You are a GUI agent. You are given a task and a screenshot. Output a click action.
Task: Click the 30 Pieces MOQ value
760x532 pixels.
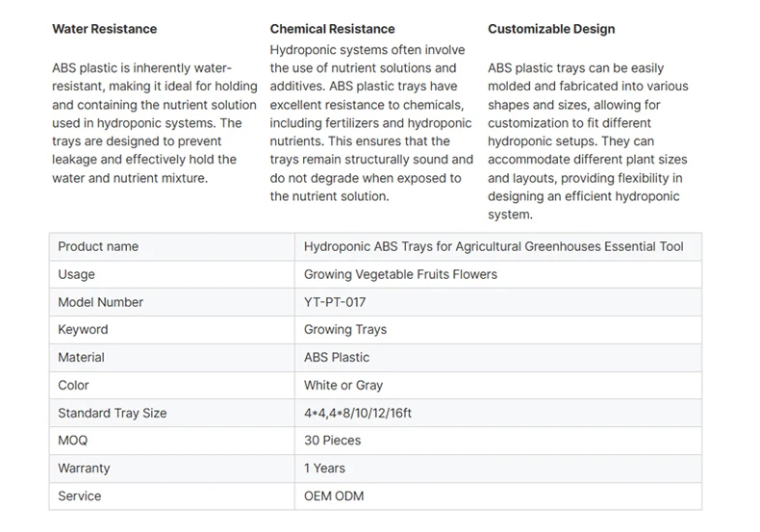[x=332, y=440]
